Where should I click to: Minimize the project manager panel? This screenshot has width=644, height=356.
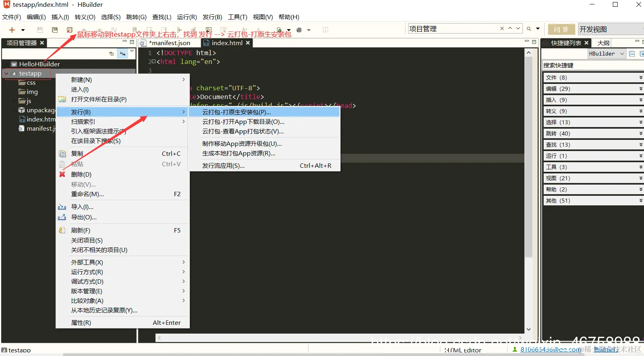click(x=125, y=41)
